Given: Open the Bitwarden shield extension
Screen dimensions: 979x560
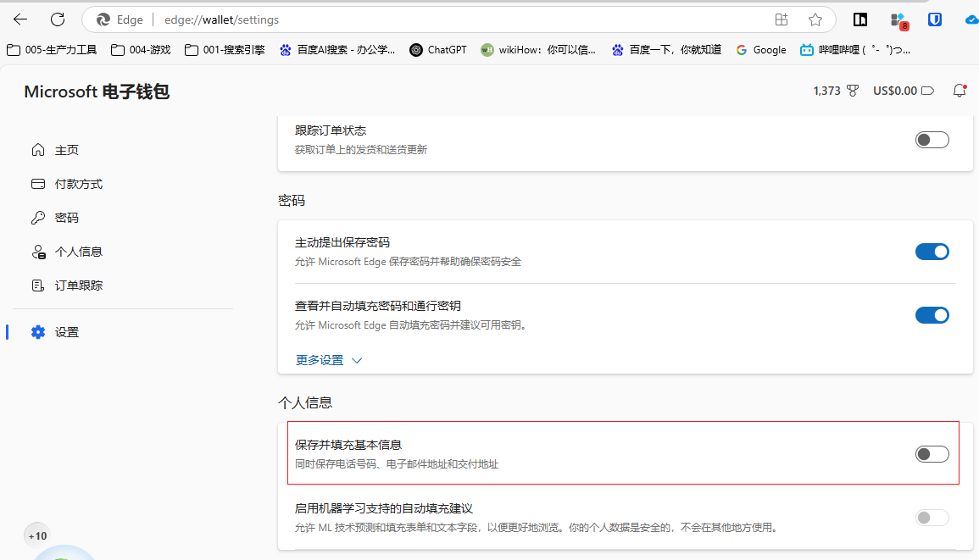Looking at the screenshot, I should 935,19.
